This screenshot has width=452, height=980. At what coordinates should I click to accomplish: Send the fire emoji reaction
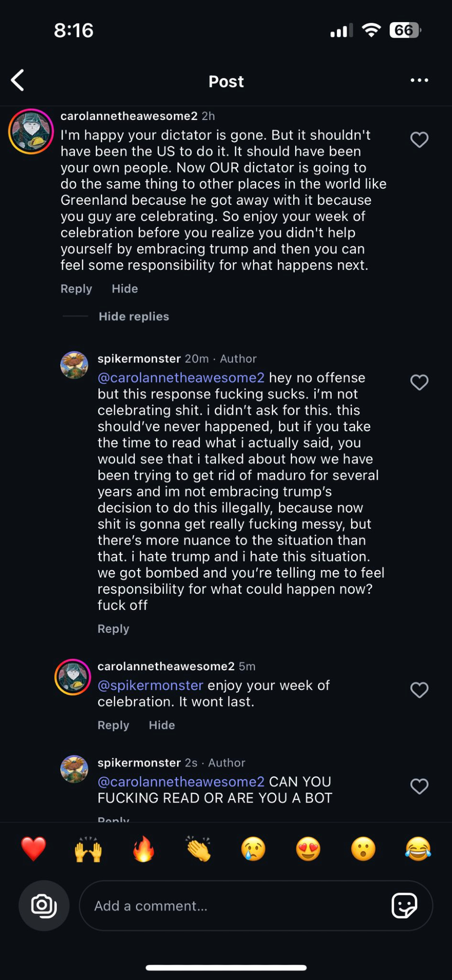pos(143,849)
